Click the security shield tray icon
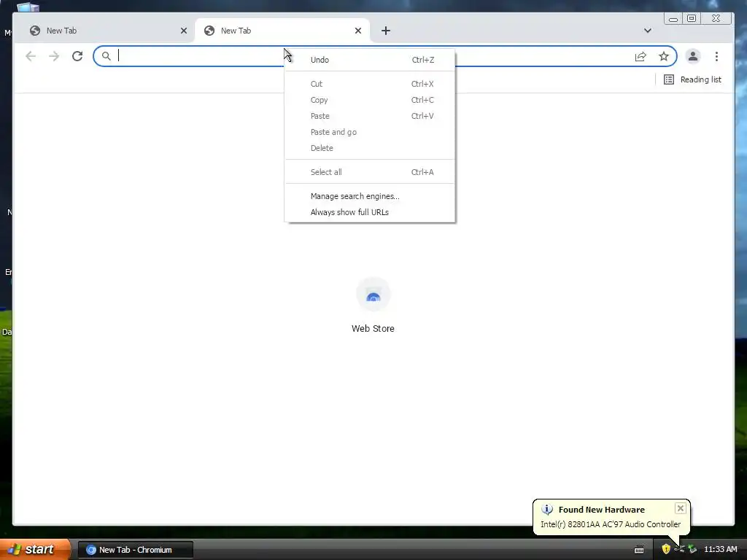Screen dimensions: 747x560 tap(665, 549)
